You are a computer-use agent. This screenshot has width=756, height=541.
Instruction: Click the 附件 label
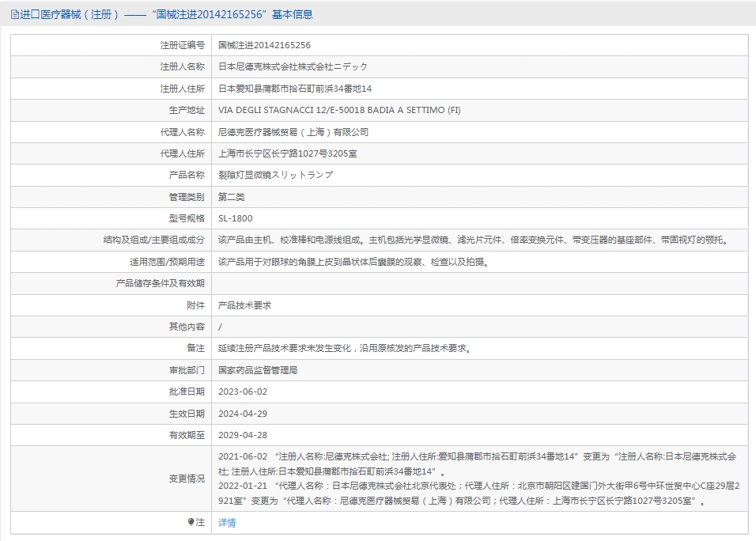(196, 306)
